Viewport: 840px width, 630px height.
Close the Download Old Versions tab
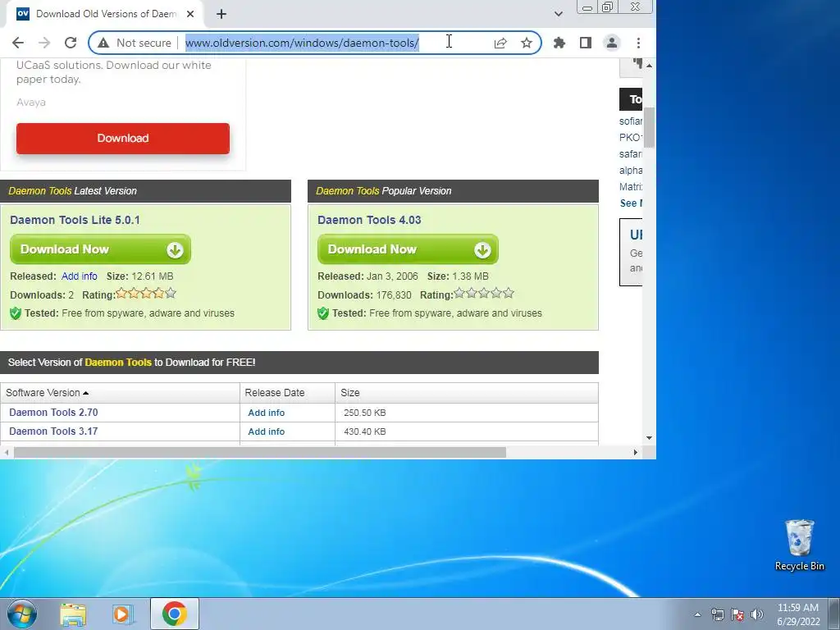point(190,14)
